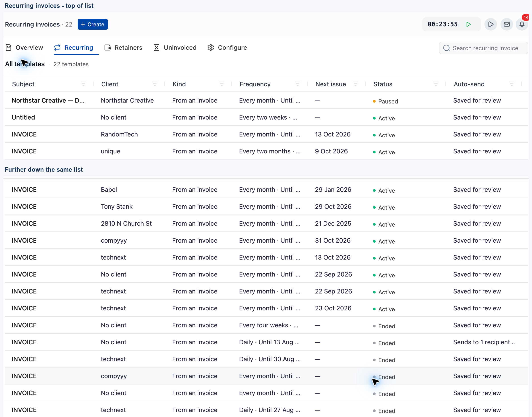This screenshot has width=532, height=417.
Task: Open notifications bell with 14 badge
Action: [522, 24]
